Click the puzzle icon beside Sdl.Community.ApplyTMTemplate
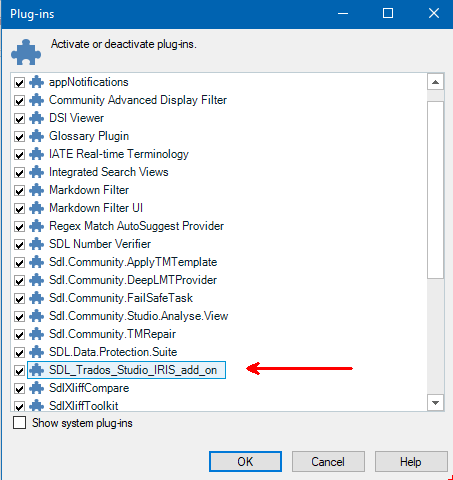 [36, 262]
